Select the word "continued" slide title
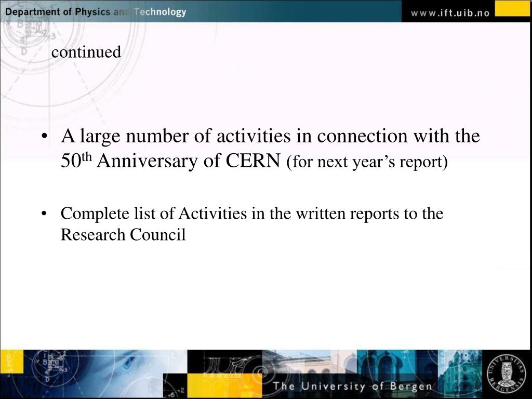532x399 pixels. click(x=86, y=52)
